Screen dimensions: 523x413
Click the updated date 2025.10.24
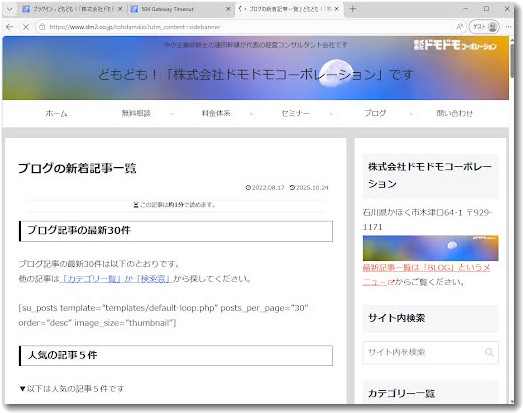click(309, 188)
